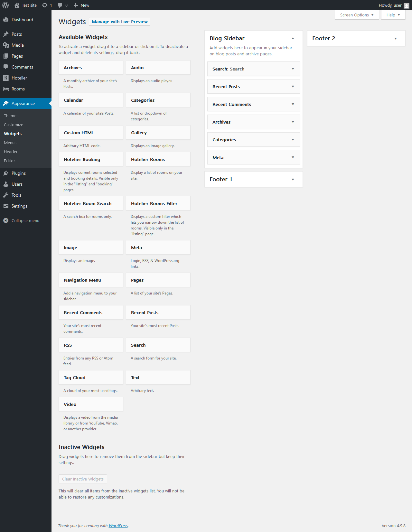Expand the Archives sidebar widget arrow
The image size is (412, 532).
coord(293,122)
